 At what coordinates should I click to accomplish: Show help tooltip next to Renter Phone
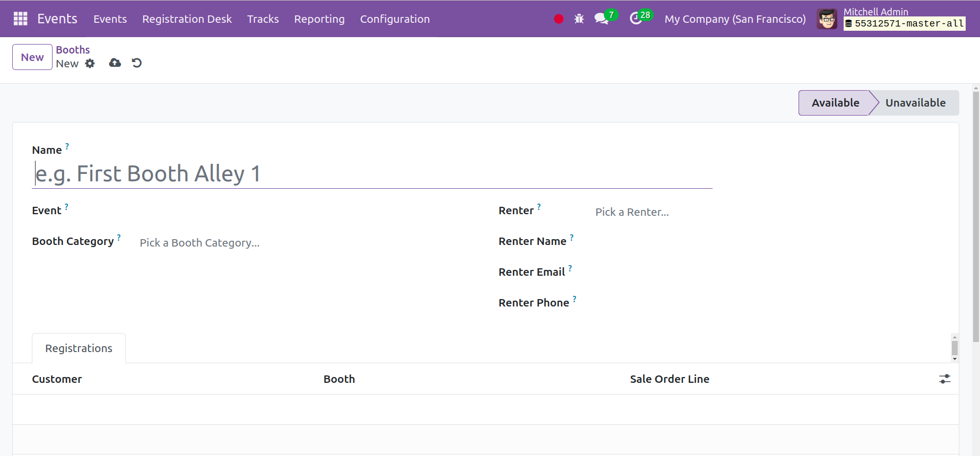[574, 299]
